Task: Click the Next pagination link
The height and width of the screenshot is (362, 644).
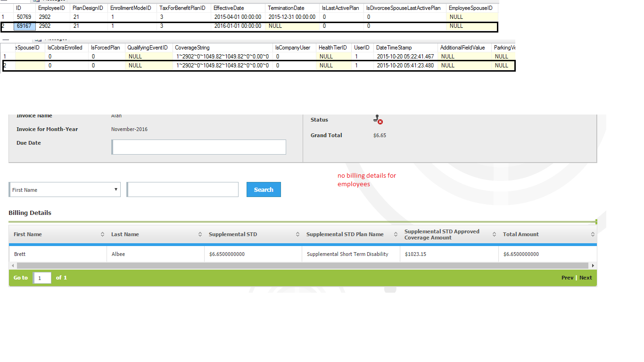Action: pyautogui.click(x=586, y=278)
